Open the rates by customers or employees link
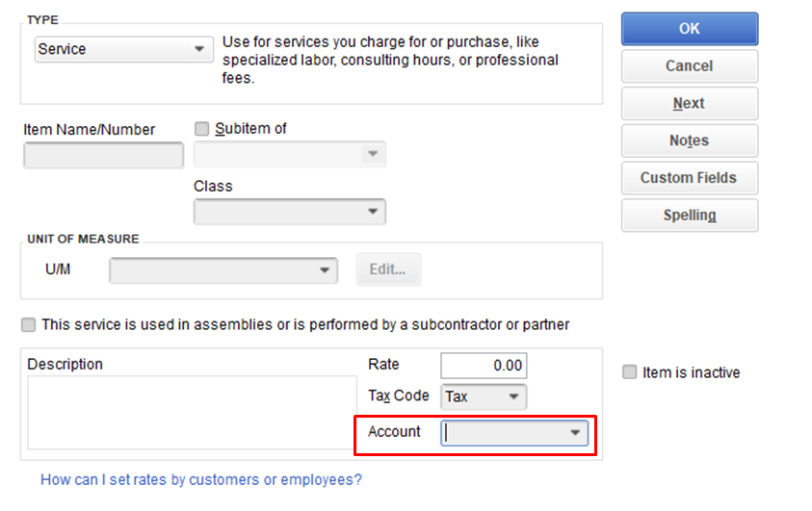This screenshot has width=812, height=511. point(201,479)
